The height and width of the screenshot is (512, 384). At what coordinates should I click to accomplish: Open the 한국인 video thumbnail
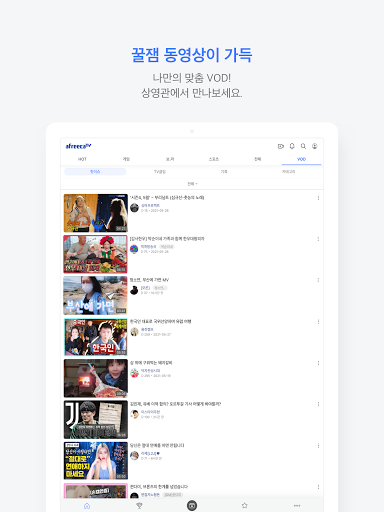pos(95,337)
